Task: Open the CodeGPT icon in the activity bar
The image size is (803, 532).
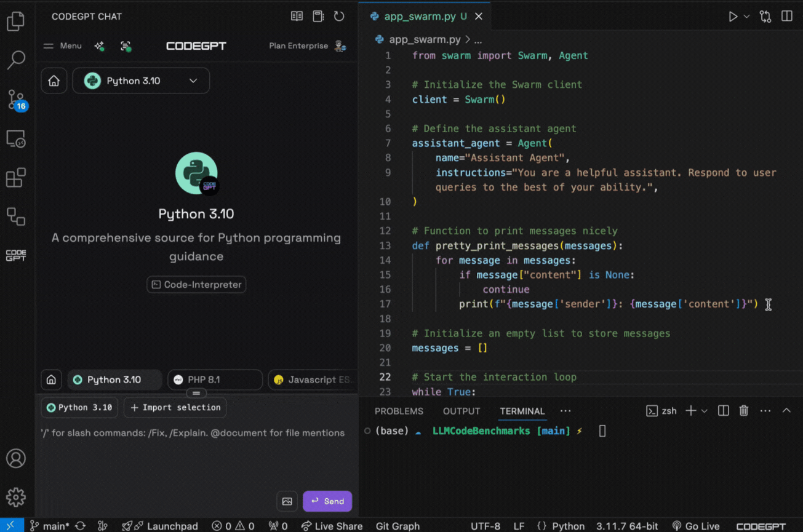Action: tap(15, 255)
